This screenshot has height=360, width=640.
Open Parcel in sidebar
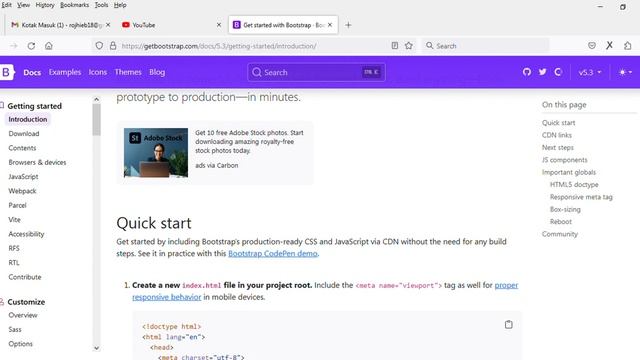click(x=17, y=205)
